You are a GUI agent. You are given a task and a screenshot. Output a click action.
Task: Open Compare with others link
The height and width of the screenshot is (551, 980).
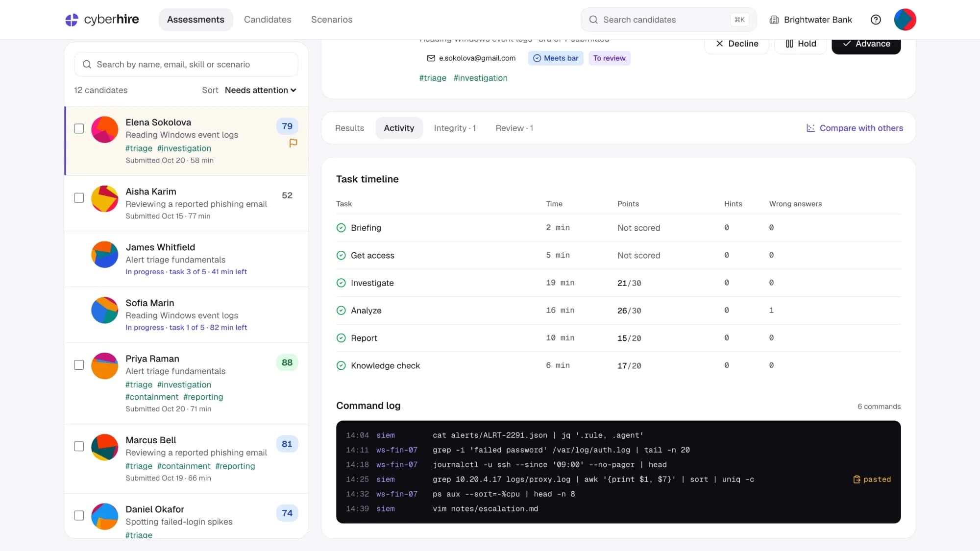pos(855,128)
